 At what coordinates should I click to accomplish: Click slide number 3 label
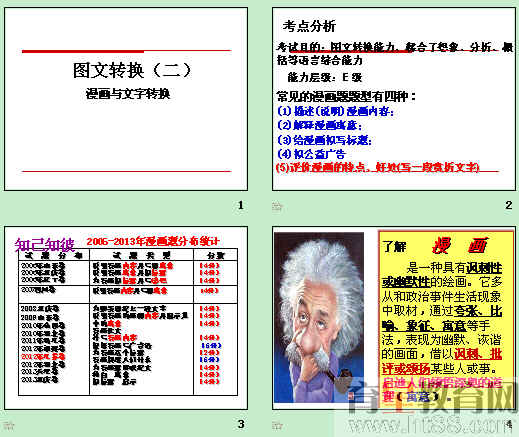[x=241, y=424]
